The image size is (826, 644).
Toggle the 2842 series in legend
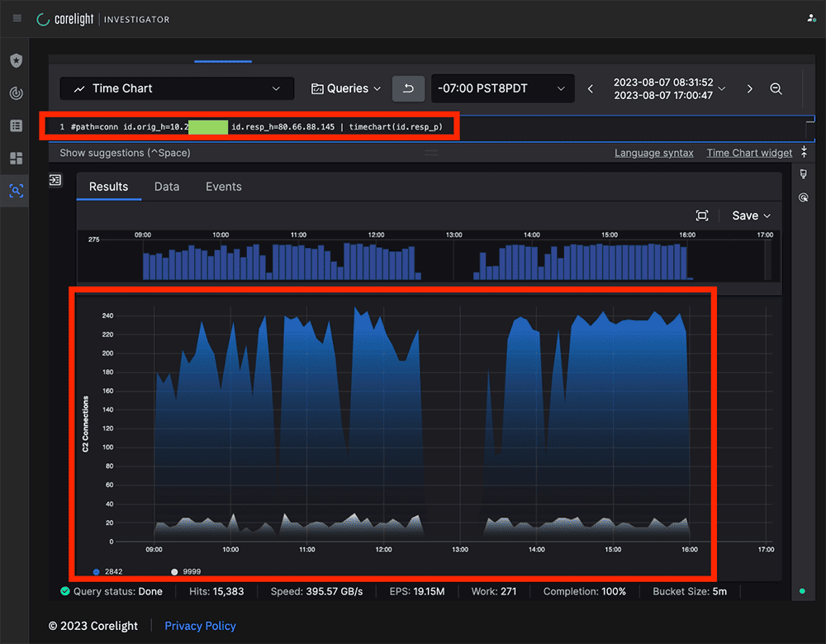coord(107,571)
